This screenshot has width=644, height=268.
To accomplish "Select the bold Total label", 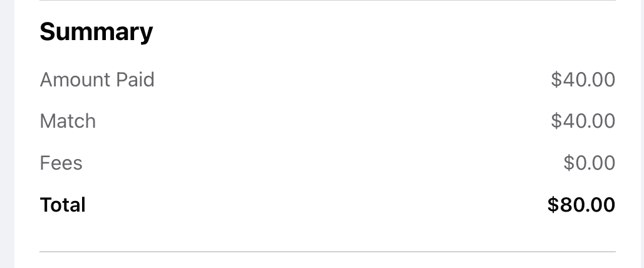I will click(x=63, y=204).
